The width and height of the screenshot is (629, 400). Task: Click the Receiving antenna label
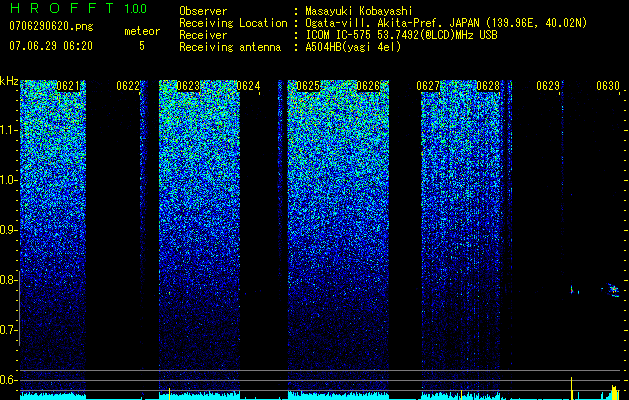[x=230, y=47]
